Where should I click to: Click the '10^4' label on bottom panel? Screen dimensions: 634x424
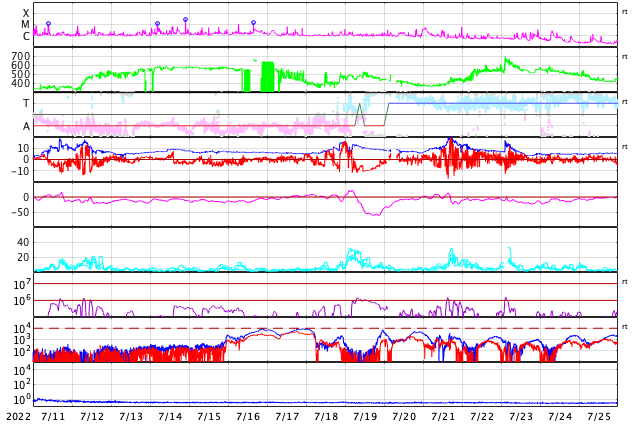[x=21, y=370]
